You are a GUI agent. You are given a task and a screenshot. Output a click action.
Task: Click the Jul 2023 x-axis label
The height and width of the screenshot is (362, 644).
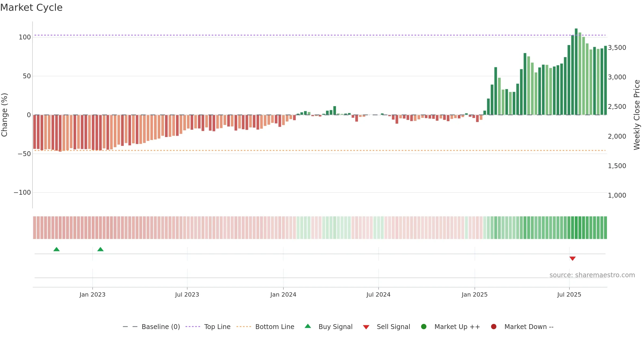pyautogui.click(x=187, y=294)
